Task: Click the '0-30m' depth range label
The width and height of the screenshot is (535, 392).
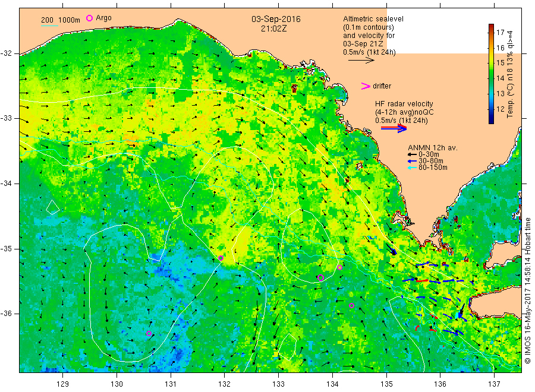Action: tap(429, 154)
